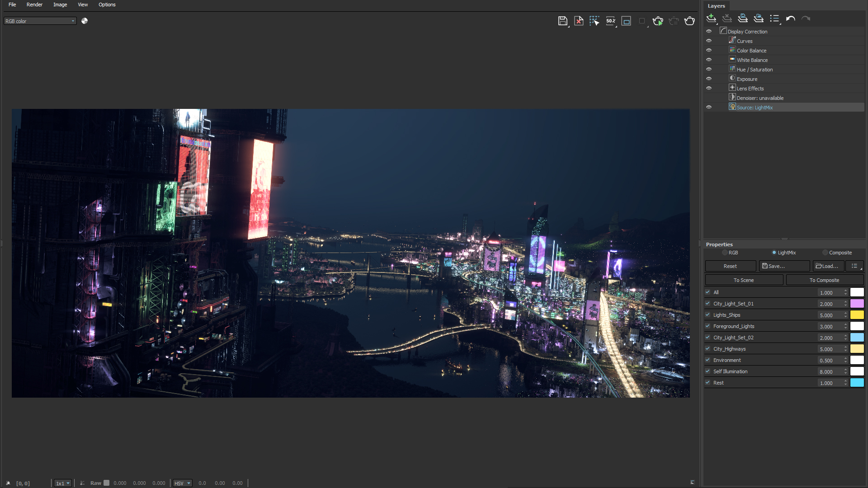Uncheck the Lights_Ships light select
The image size is (868, 488).
point(708,315)
